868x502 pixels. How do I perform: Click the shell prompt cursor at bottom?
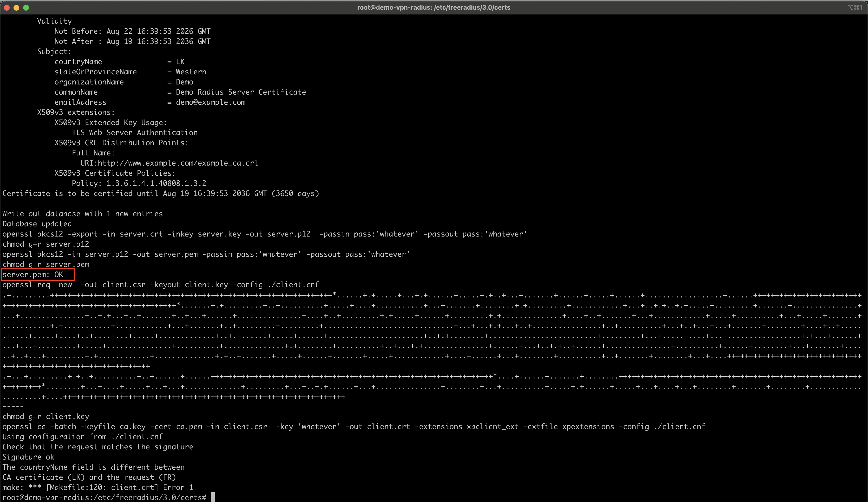pyautogui.click(x=213, y=497)
